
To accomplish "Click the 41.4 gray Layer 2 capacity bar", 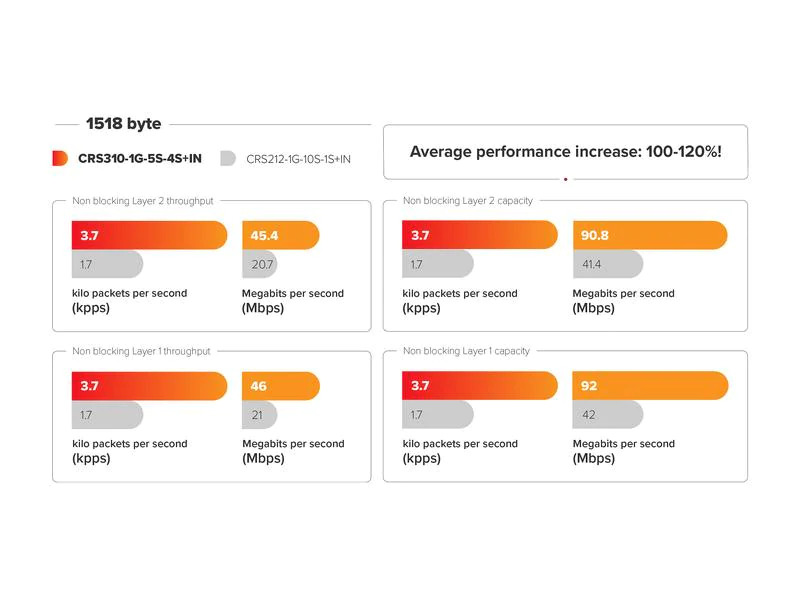I will point(608,264).
